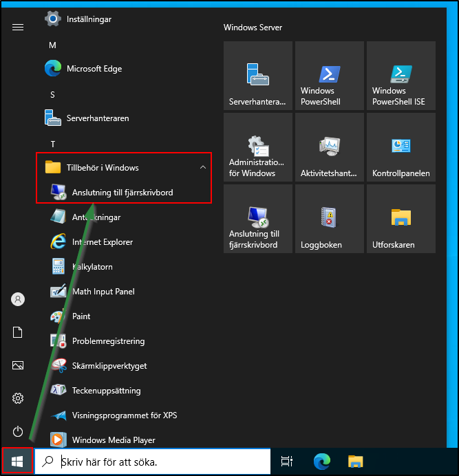The width and height of the screenshot is (459, 476).
Task: Open Inställningar from the app list
Action: pyautogui.click(x=123, y=19)
